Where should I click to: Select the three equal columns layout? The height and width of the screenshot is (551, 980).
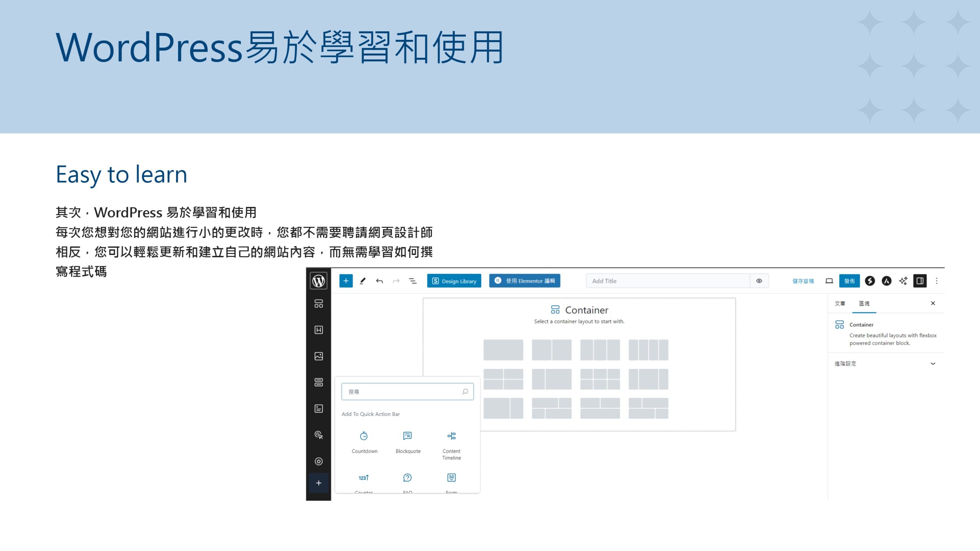click(x=600, y=350)
